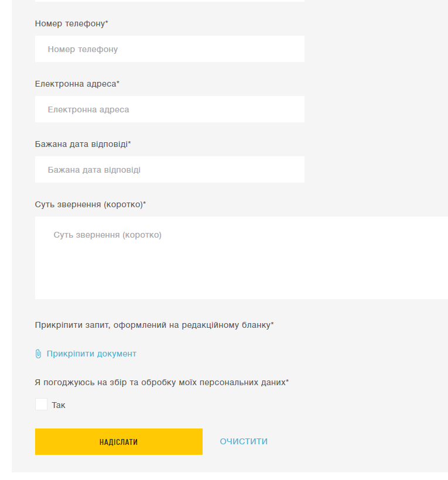Click the personal data consent statement text
Image resolution: width=448 pixels, height=480 pixels.
coord(159,382)
